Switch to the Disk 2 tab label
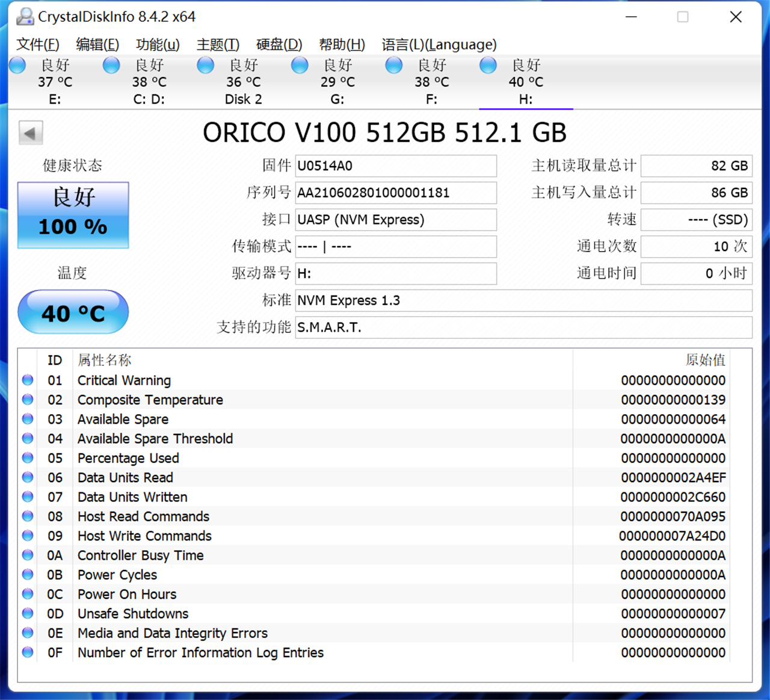The width and height of the screenshot is (770, 700). coord(244,99)
